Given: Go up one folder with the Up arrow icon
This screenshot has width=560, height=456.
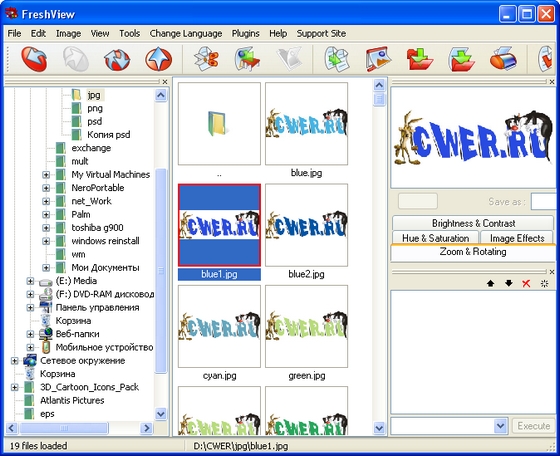Looking at the screenshot, I should 159,59.
